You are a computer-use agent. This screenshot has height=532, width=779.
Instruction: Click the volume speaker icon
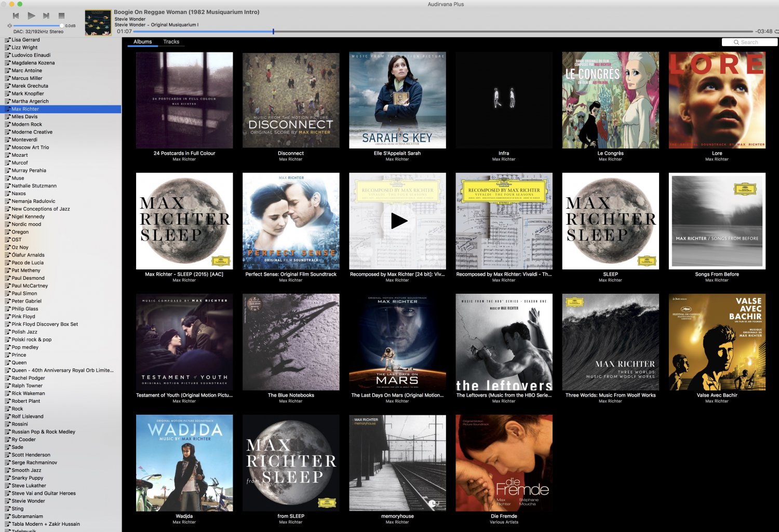click(x=9, y=25)
